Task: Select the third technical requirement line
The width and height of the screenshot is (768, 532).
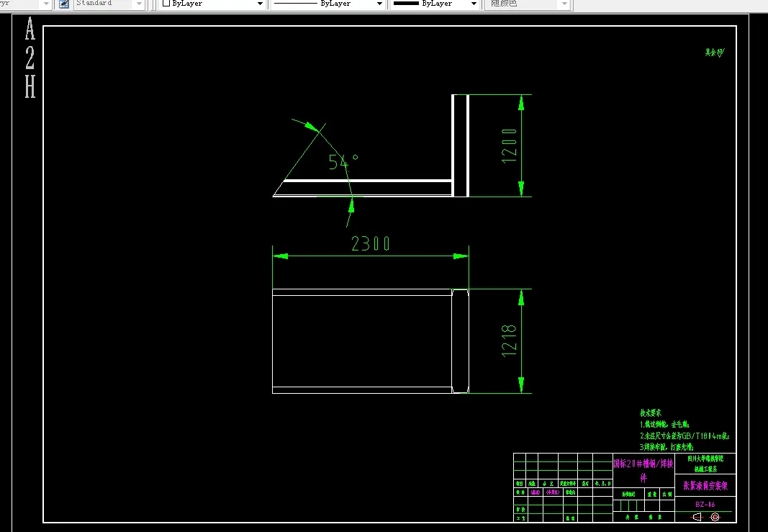Action: pyautogui.click(x=666, y=447)
